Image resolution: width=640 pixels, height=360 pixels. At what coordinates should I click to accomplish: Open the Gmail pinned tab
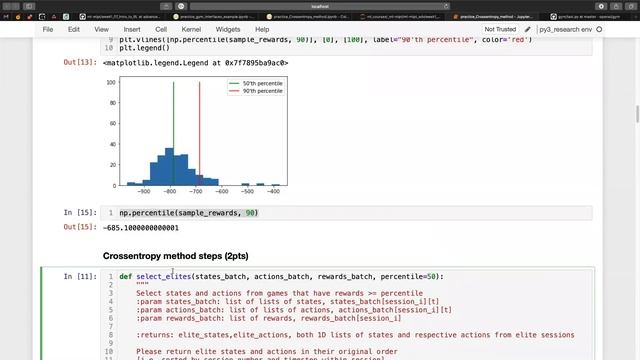6,17
